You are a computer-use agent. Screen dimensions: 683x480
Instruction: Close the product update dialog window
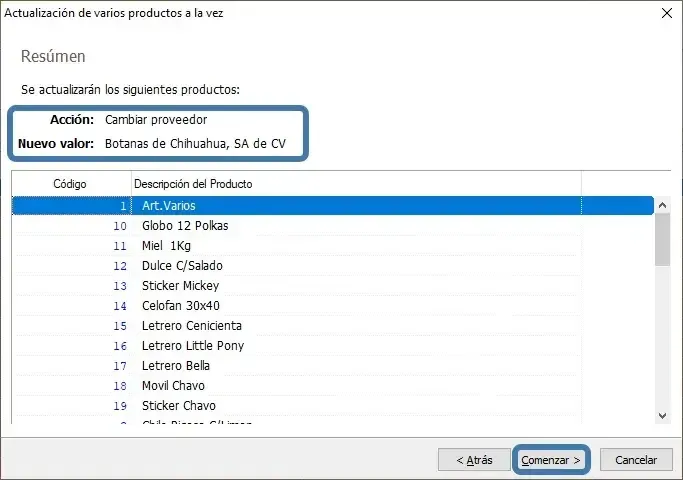click(x=666, y=13)
